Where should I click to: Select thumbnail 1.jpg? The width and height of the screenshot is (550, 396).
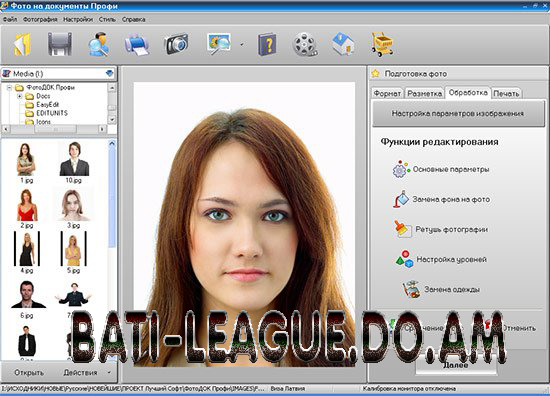point(26,162)
